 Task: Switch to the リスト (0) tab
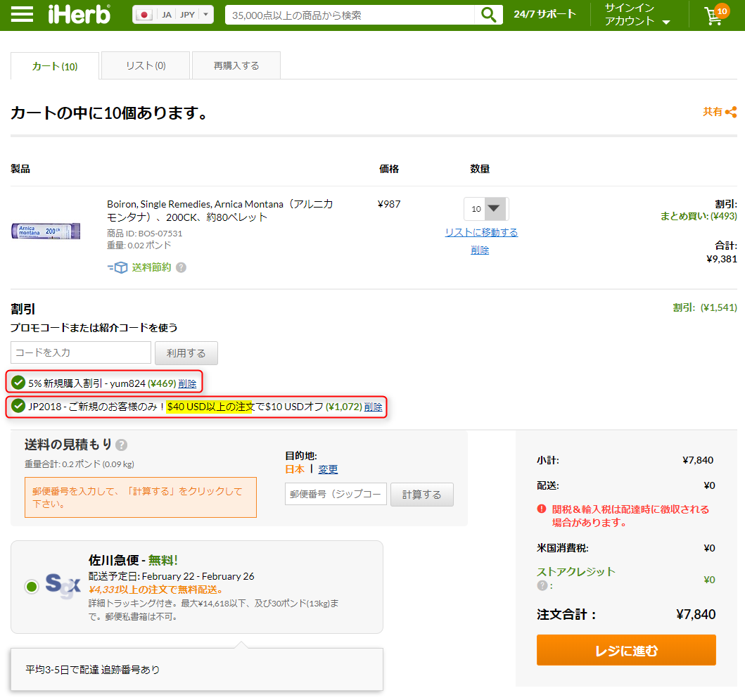coord(146,65)
